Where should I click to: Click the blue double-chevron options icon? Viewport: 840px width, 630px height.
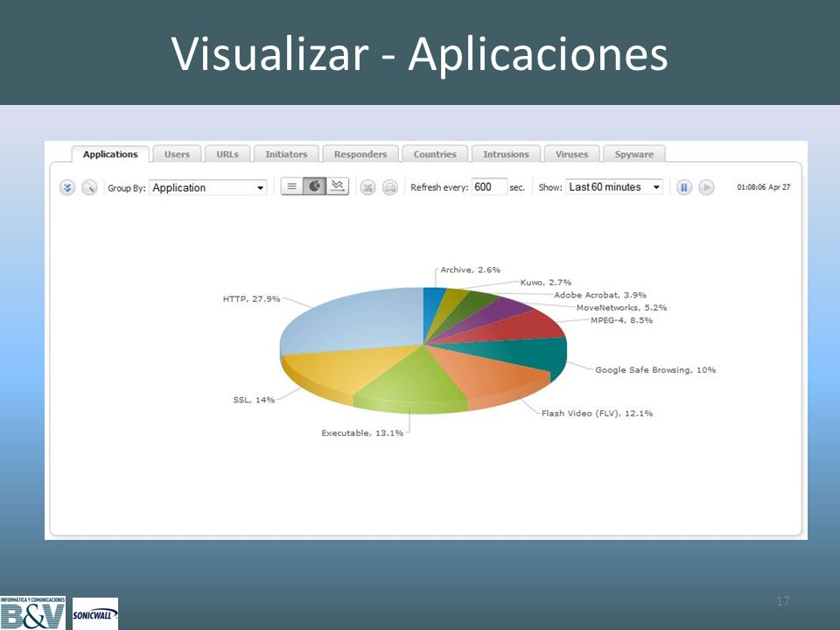click(67, 187)
